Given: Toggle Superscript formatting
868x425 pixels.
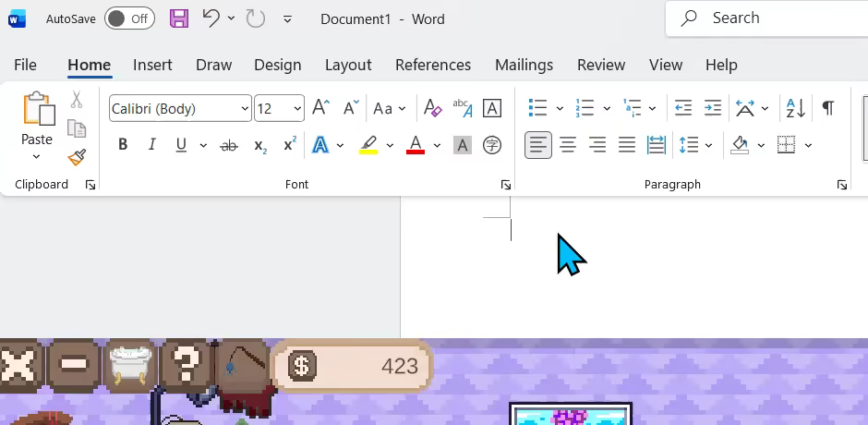Looking at the screenshot, I should (x=290, y=145).
